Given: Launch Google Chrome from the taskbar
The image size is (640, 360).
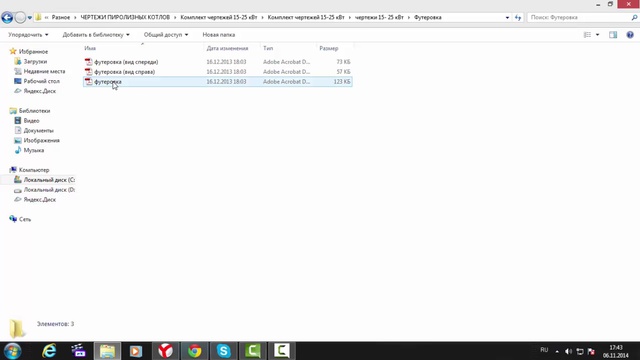Looking at the screenshot, I should [194, 351].
